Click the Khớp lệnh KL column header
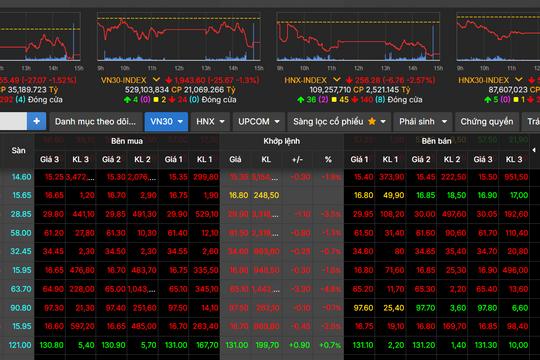Viewport: 540px width, 360px height. pyautogui.click(x=266, y=160)
